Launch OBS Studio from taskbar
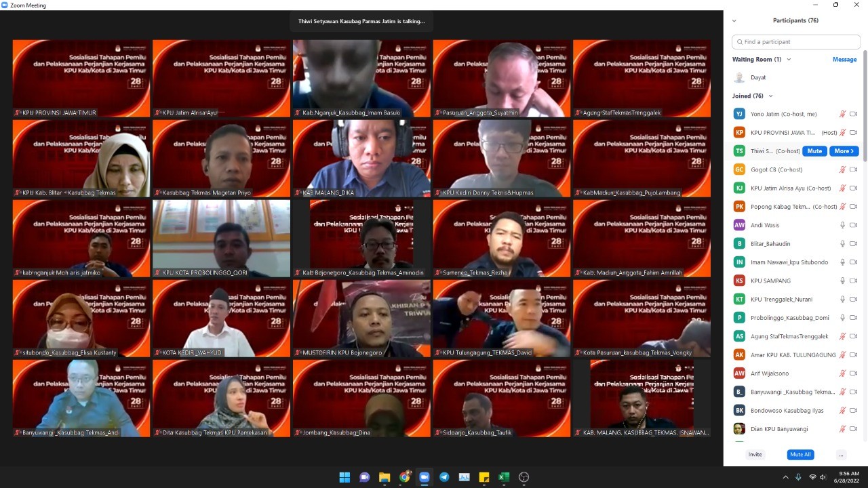This screenshot has height=488, width=868. coord(524,477)
